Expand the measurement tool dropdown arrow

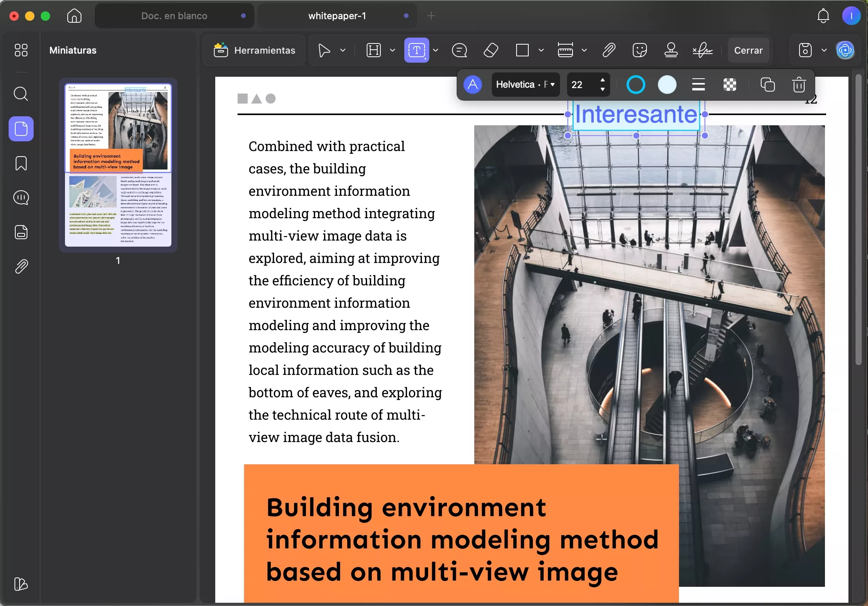pyautogui.click(x=584, y=50)
